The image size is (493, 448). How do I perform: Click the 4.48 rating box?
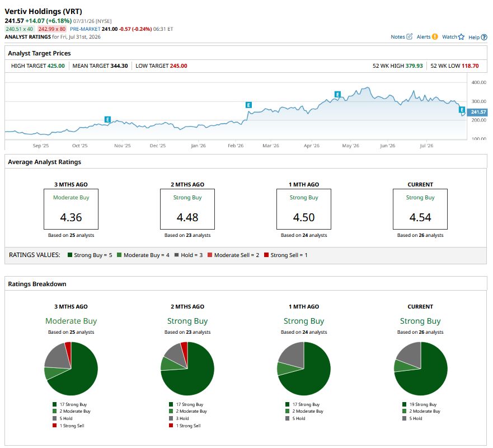click(187, 209)
